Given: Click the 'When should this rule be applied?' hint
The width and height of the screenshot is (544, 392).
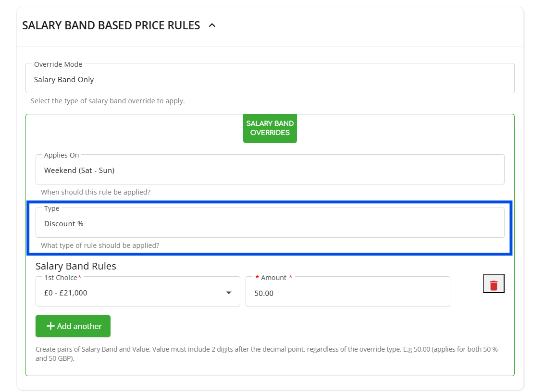Looking at the screenshot, I should (x=96, y=192).
